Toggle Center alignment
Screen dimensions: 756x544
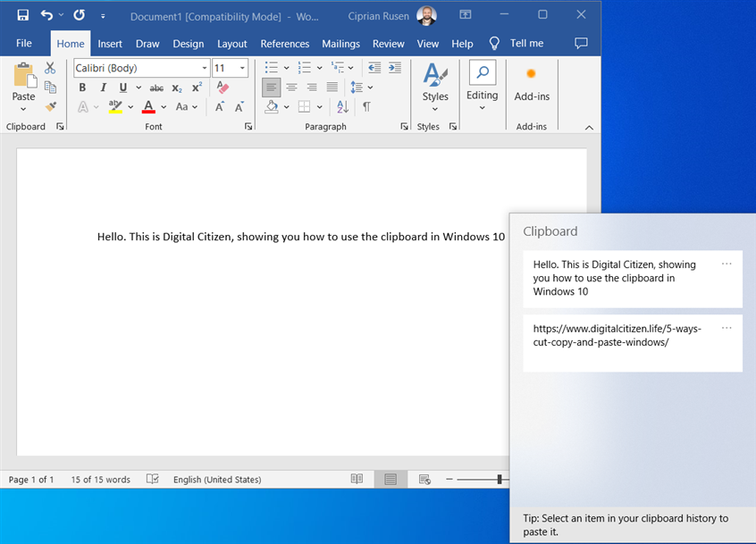click(x=291, y=88)
